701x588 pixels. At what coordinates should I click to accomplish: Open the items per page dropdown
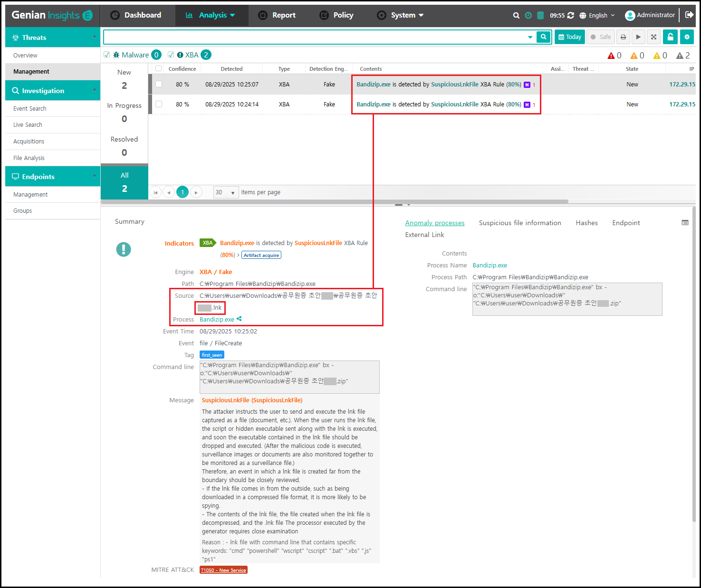click(x=226, y=192)
